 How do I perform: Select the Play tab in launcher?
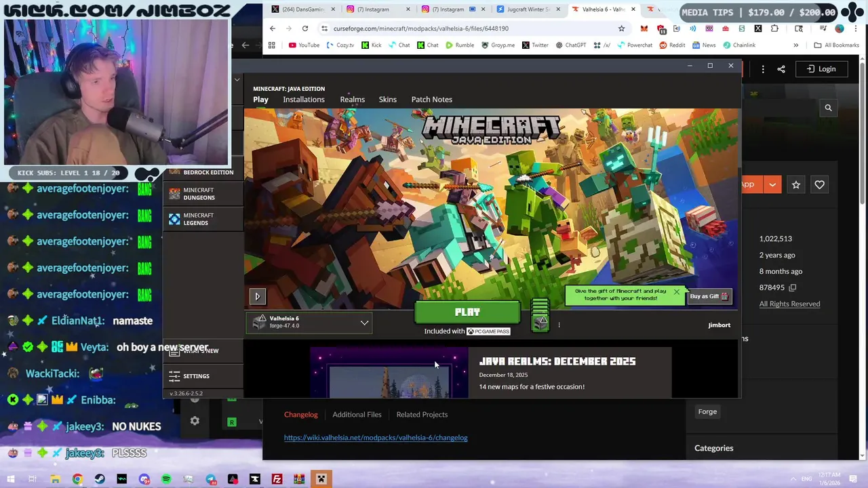[x=260, y=100]
